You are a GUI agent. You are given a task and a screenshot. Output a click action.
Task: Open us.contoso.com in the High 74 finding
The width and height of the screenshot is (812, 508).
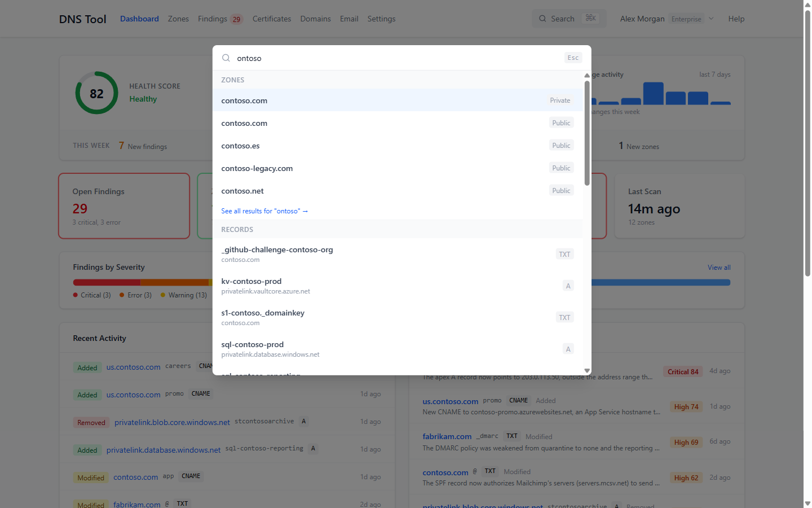tap(451, 401)
